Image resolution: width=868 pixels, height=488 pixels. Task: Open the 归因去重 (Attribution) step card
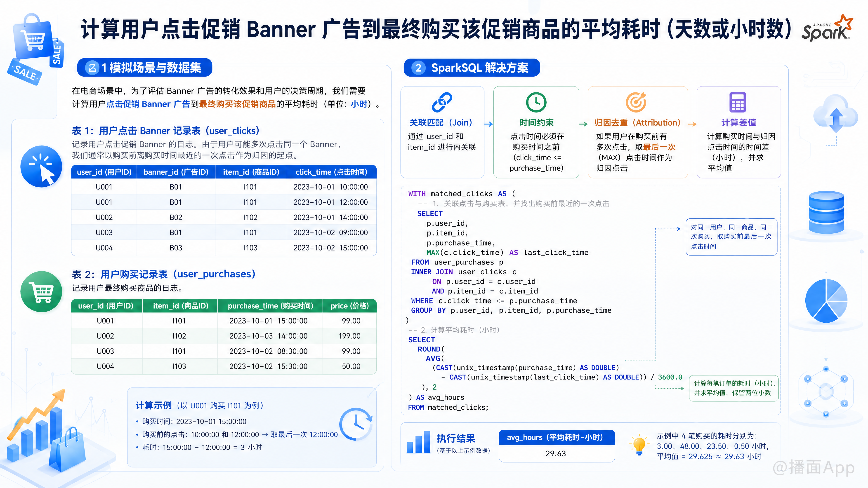coord(637,132)
